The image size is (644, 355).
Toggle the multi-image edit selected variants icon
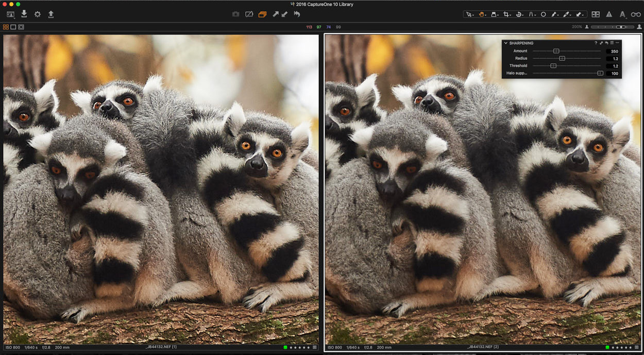(262, 14)
